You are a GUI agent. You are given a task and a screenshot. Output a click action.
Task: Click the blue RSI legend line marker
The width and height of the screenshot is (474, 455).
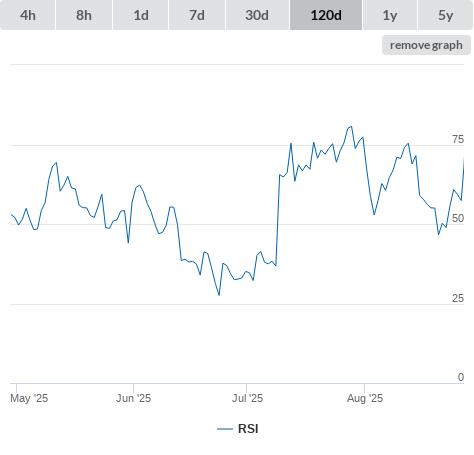click(x=225, y=429)
